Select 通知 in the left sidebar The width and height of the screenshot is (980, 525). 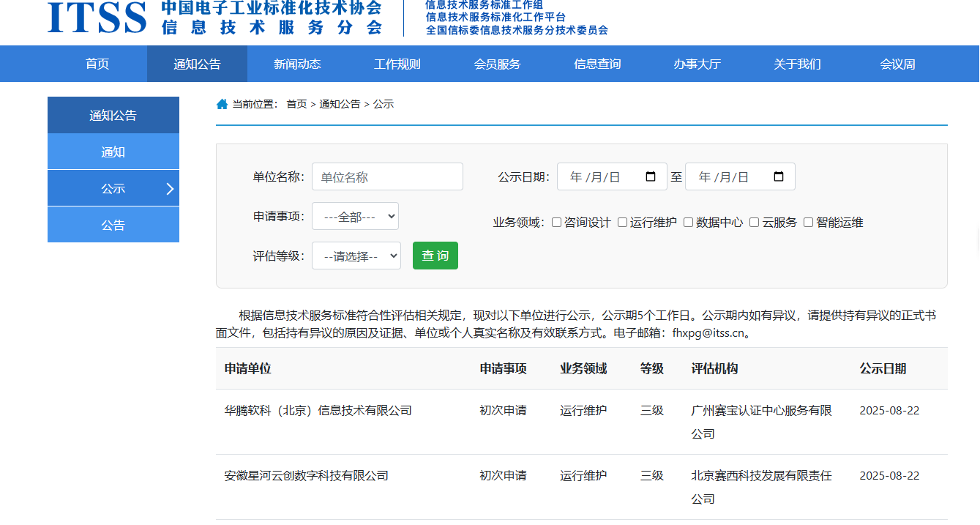(x=113, y=152)
